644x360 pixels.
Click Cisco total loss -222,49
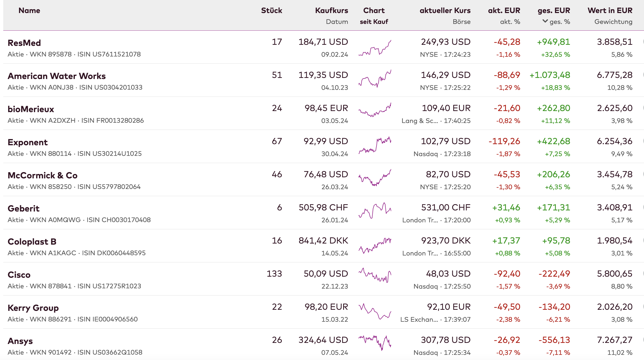554,274
